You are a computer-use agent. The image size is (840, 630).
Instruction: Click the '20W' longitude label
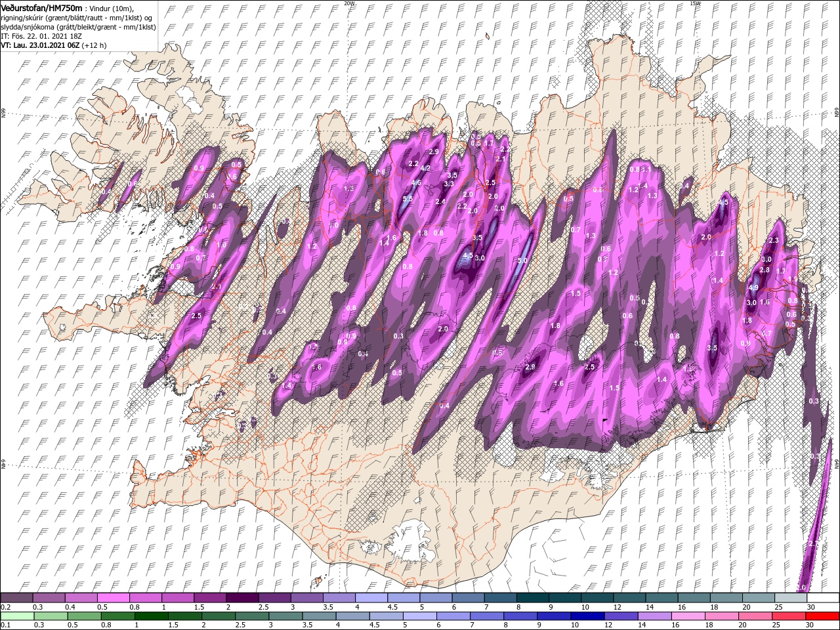point(349,3)
